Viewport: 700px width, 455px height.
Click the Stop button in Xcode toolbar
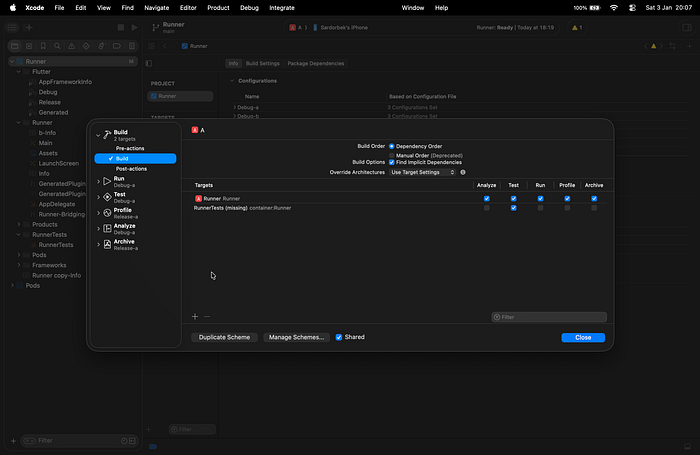pos(121,27)
